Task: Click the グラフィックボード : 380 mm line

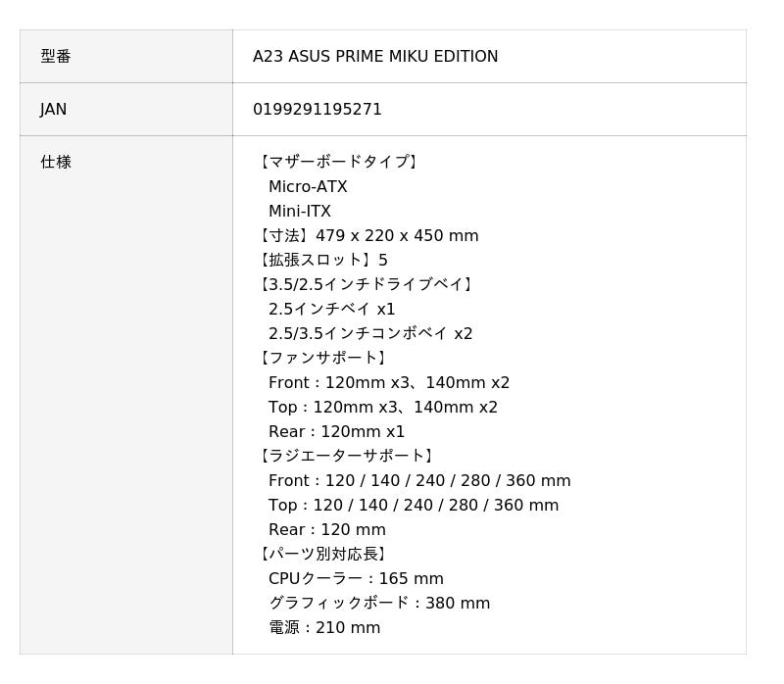Action: tap(379, 604)
